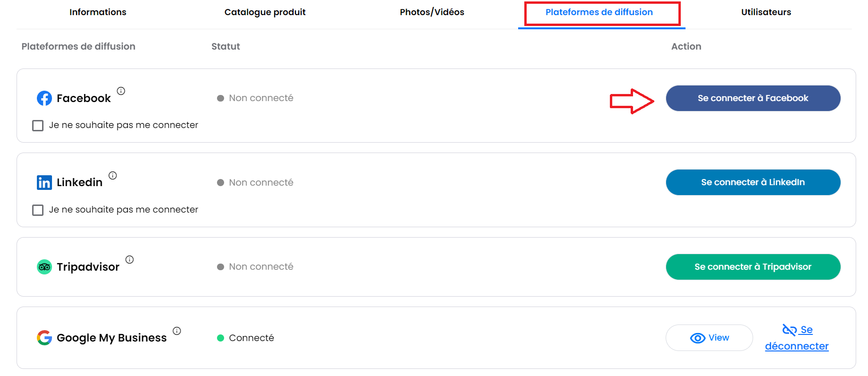This screenshot has width=868, height=376.
Task: Check Facebook's "Je ne souhaite pas me connecter" box
Action: pyautogui.click(x=38, y=126)
